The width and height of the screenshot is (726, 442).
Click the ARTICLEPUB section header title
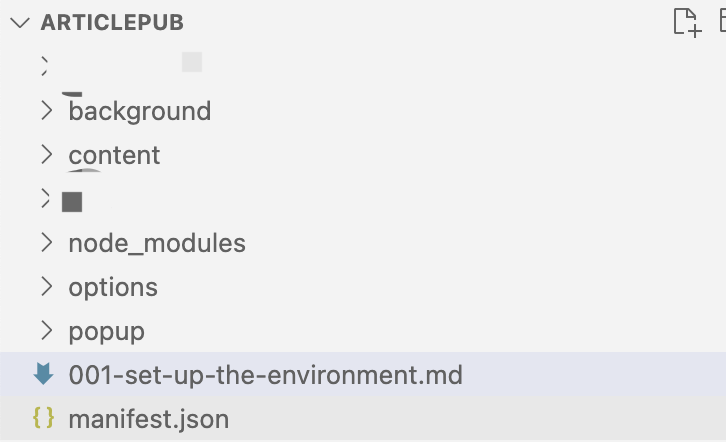click(112, 23)
